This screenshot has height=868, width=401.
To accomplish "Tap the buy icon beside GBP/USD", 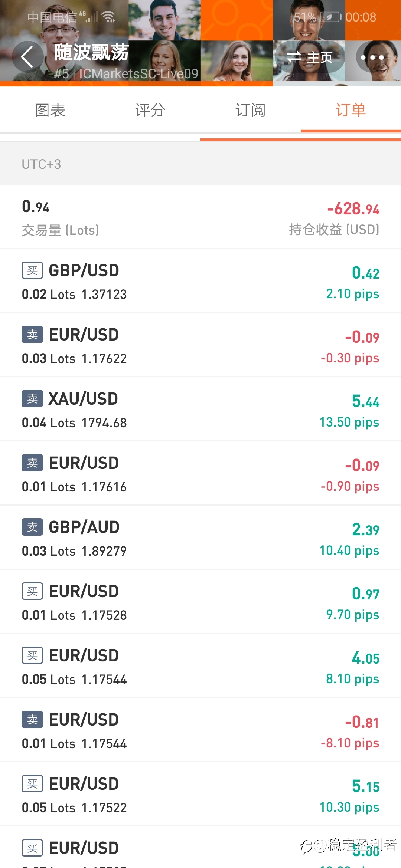I will (32, 270).
